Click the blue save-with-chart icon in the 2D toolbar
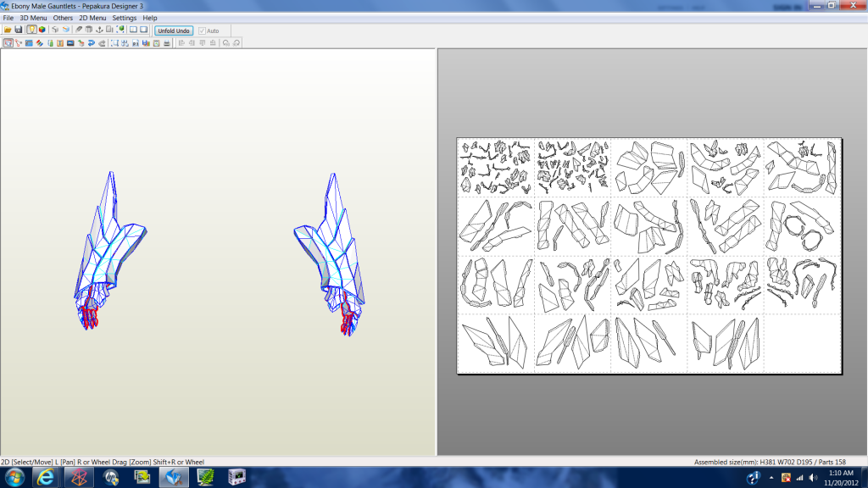Screen dimensions: 868x488 pos(146,42)
